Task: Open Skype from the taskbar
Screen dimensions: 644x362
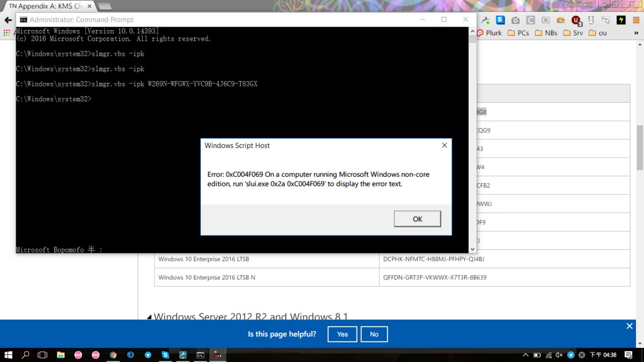Action: click(x=166, y=354)
